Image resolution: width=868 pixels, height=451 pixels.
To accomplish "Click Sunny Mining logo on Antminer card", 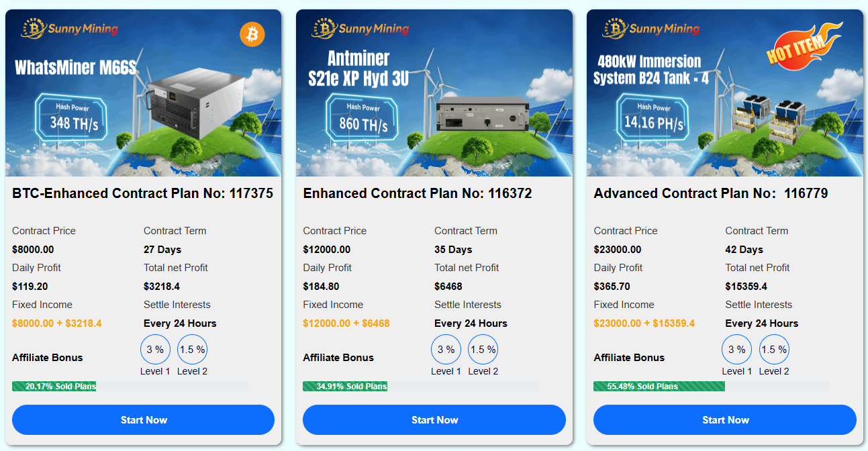I will 360,28.
